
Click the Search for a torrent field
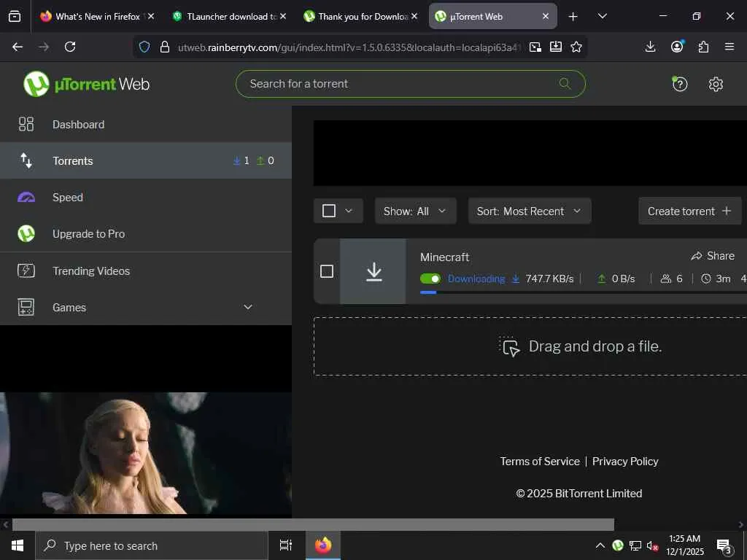point(410,84)
